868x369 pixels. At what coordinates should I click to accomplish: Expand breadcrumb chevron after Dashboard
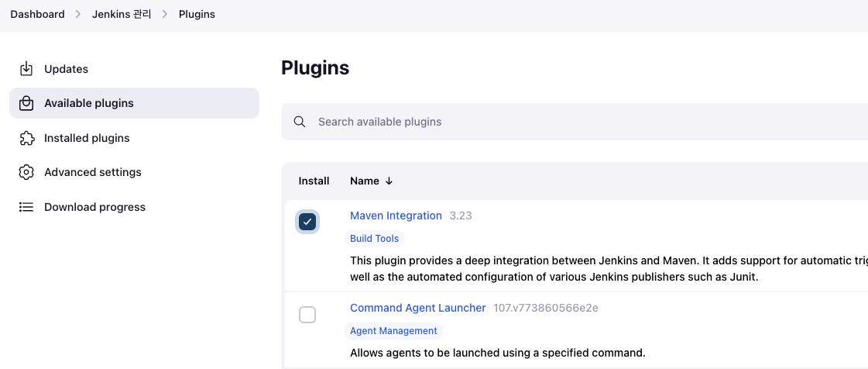78,15
